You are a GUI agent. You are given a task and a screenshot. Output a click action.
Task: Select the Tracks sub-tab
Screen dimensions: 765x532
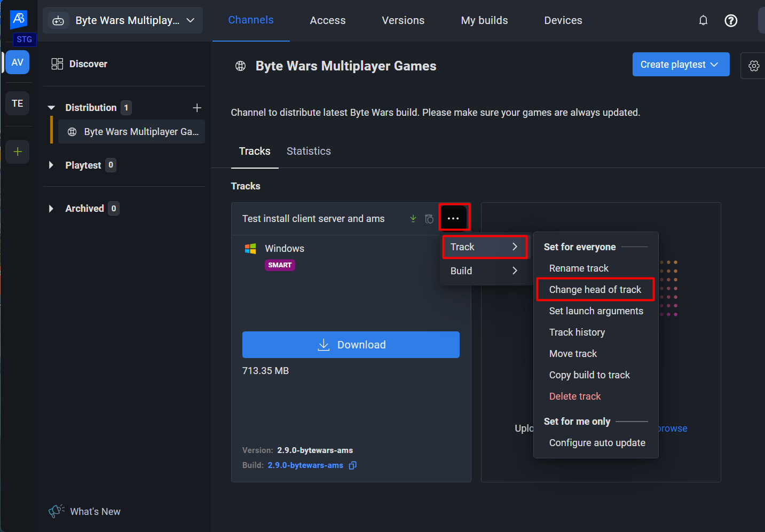tap(255, 152)
